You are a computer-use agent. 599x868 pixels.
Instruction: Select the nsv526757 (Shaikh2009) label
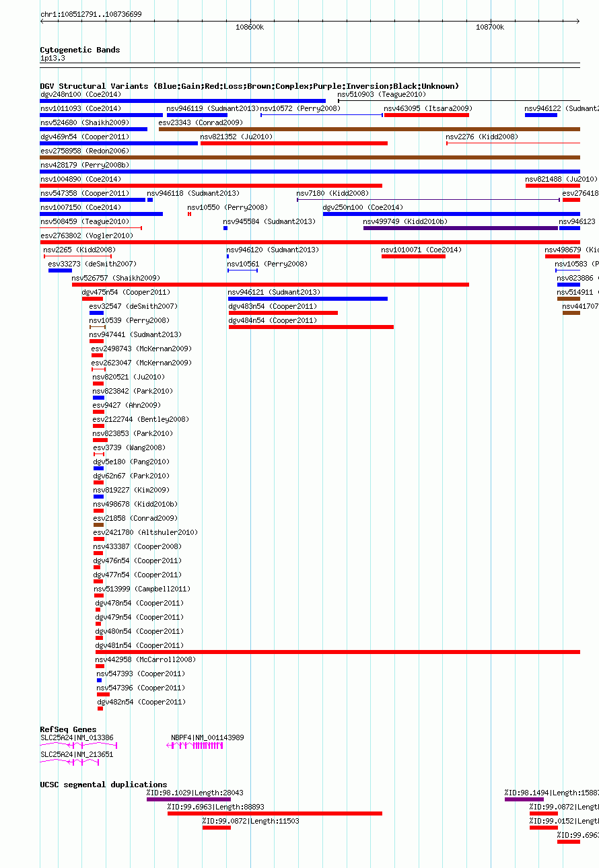[x=116, y=278]
